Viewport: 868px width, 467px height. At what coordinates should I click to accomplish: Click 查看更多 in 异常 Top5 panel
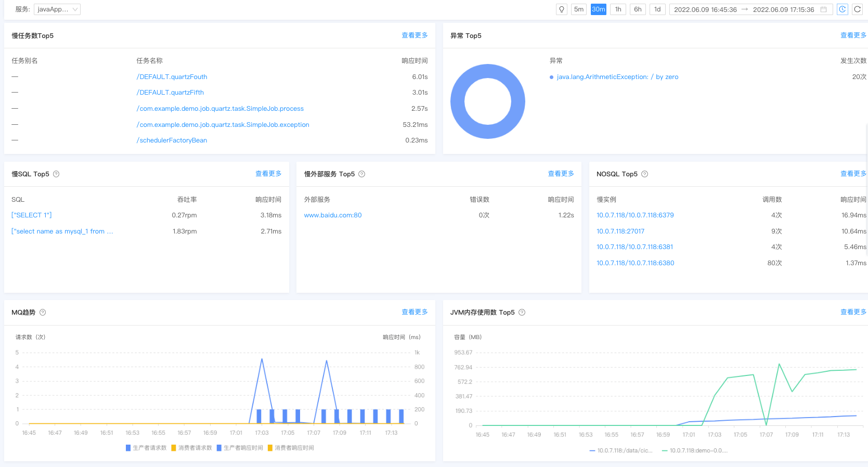coord(853,35)
